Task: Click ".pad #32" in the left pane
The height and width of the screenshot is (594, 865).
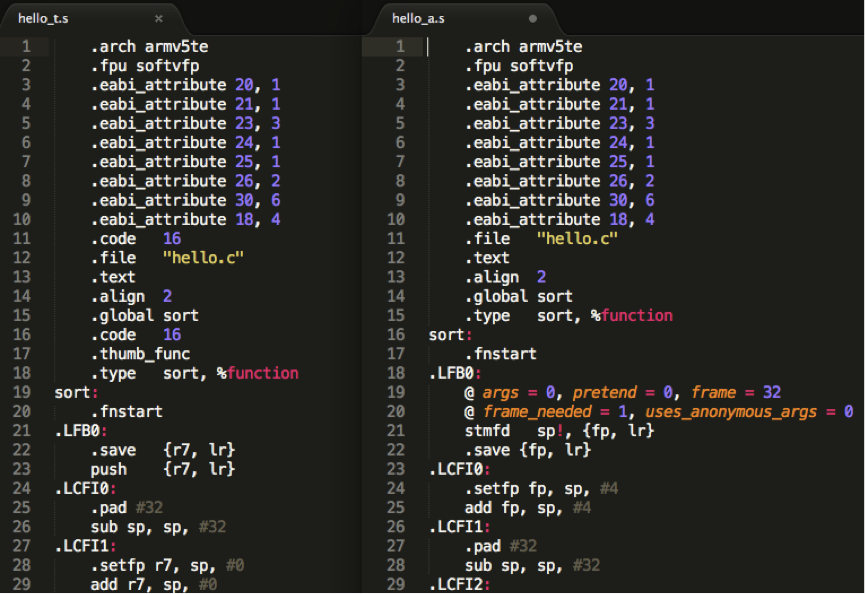Action: click(x=127, y=508)
